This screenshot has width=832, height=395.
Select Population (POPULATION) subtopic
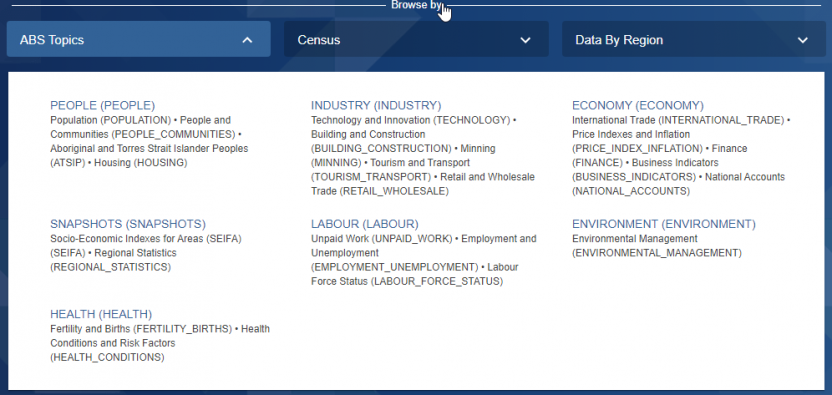pyautogui.click(x=110, y=121)
